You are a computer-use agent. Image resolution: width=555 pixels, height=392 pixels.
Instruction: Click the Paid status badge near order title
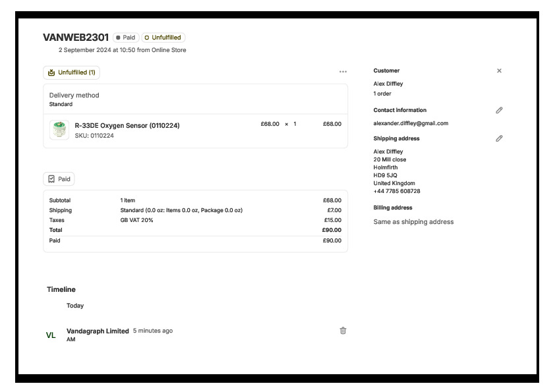pos(125,38)
